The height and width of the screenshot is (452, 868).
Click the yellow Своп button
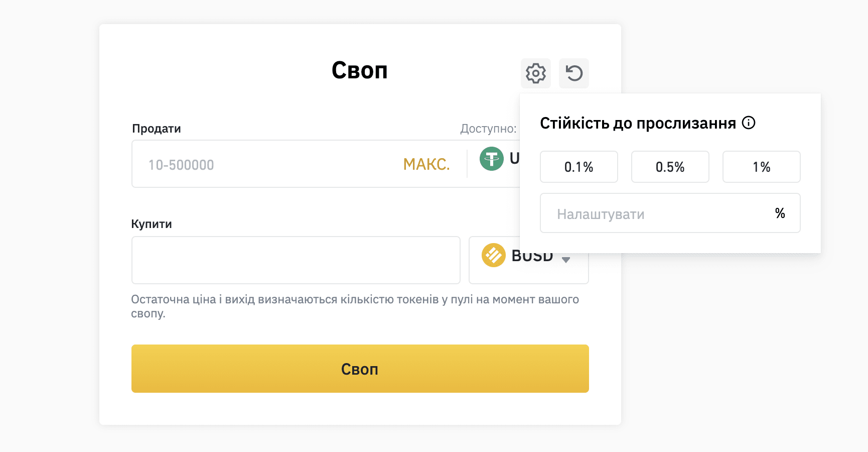click(x=360, y=369)
